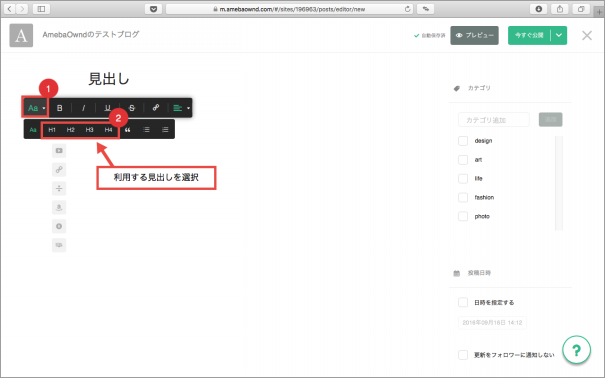This screenshot has width=605, height=378.
Task: Click the category list scrollbar
Action: coord(559,183)
